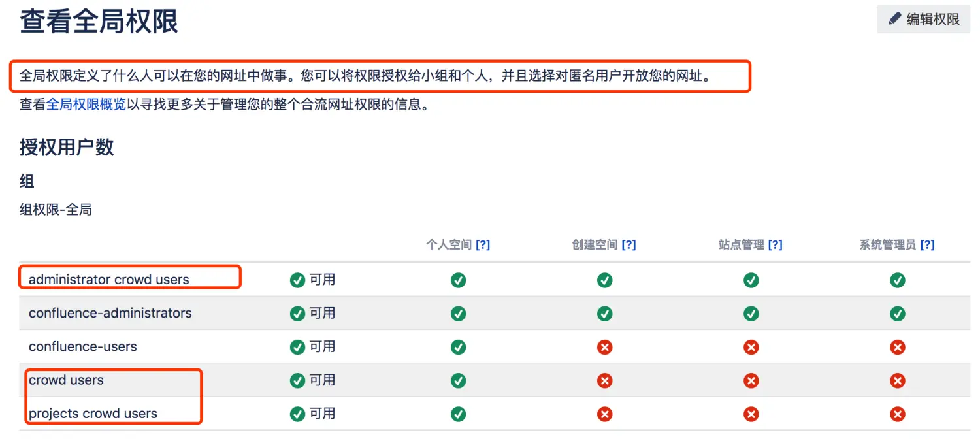Viewport: 980px width, 441px height.
Task: Click the projects crowd users group name
Action: click(93, 414)
